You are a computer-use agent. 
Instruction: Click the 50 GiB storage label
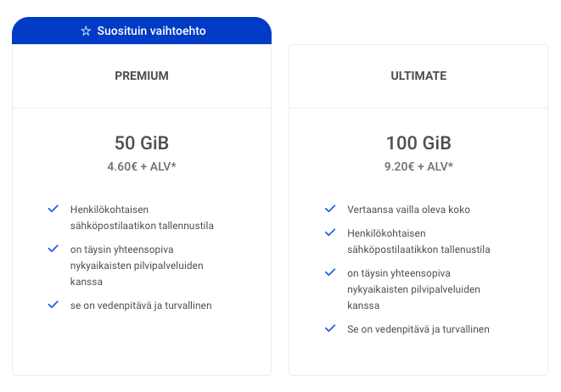pos(142,142)
